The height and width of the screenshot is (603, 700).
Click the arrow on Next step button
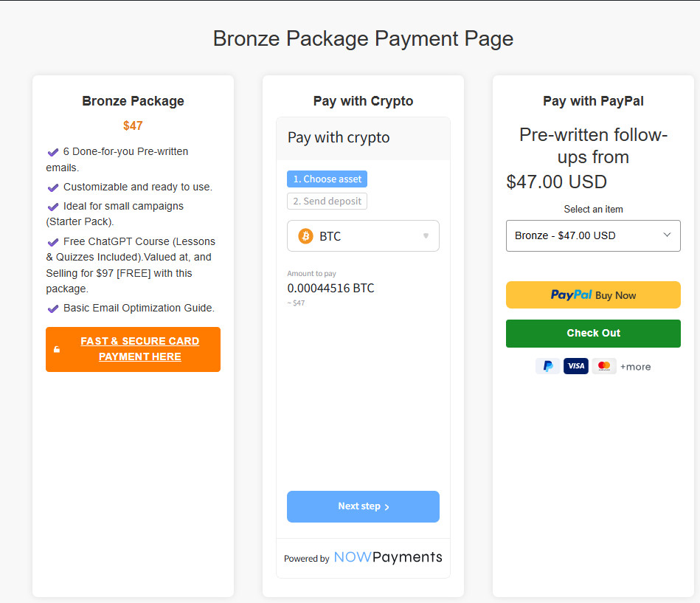tap(387, 507)
